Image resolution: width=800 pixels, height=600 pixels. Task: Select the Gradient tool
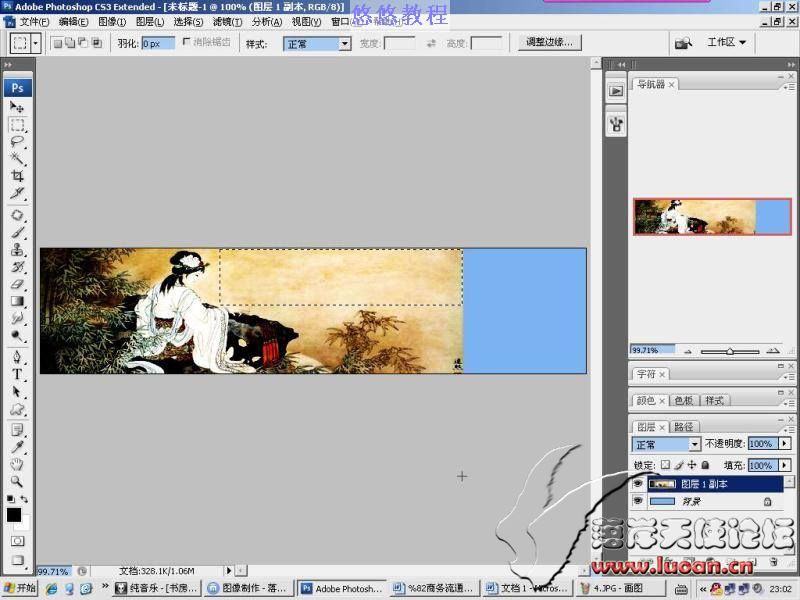tap(17, 301)
